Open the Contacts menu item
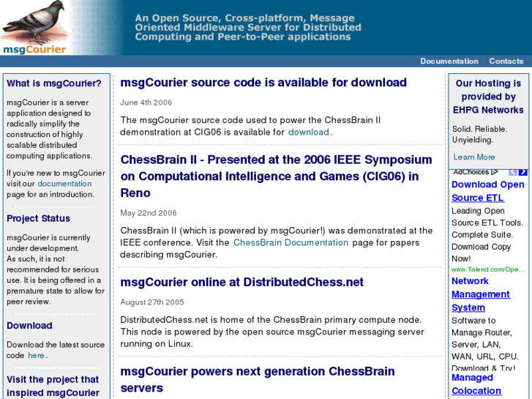Viewport: 532px width, 399px height. [x=506, y=61]
